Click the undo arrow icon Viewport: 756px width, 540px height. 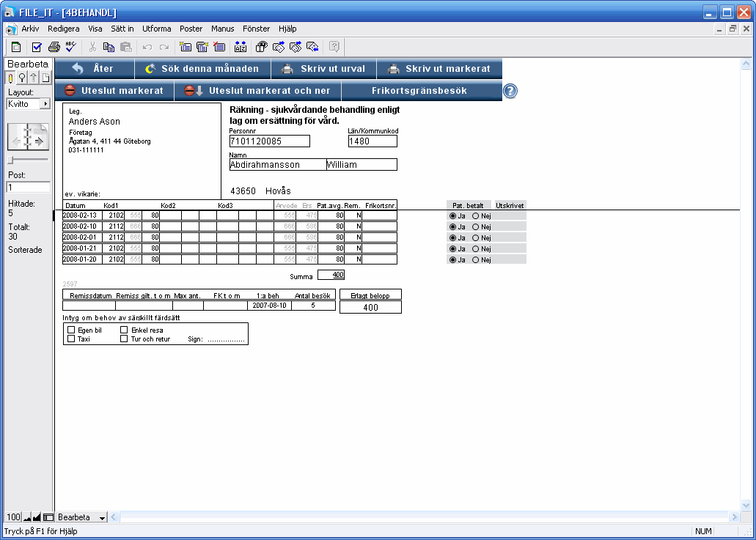pos(147,47)
